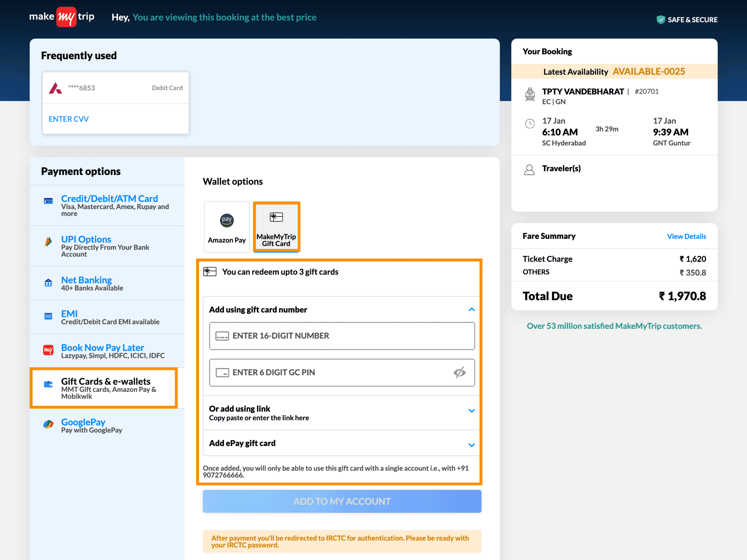Image resolution: width=747 pixels, height=560 pixels.
Task: Click ADD TO MY ACCOUNT button
Action: click(x=342, y=501)
